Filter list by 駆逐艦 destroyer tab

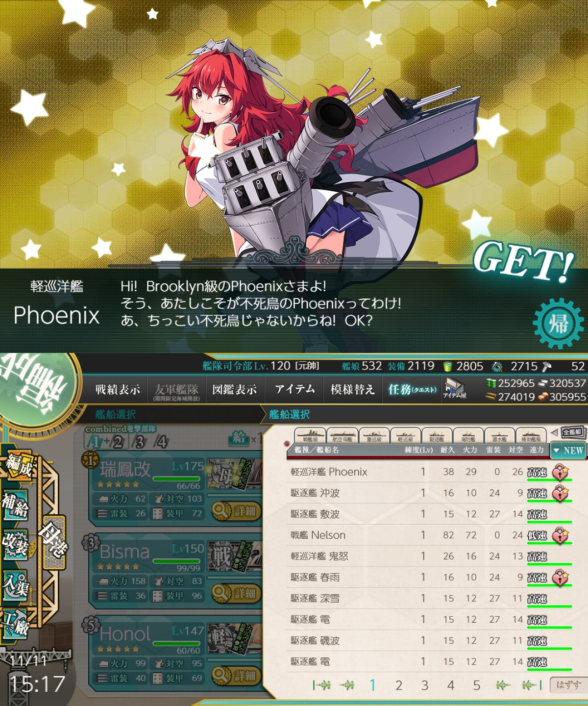pyautogui.click(x=437, y=435)
